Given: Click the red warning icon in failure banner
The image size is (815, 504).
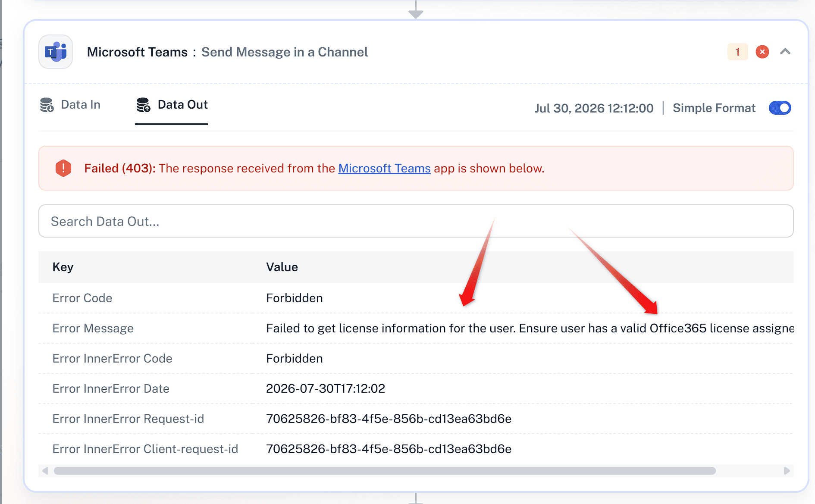Looking at the screenshot, I should [x=63, y=168].
